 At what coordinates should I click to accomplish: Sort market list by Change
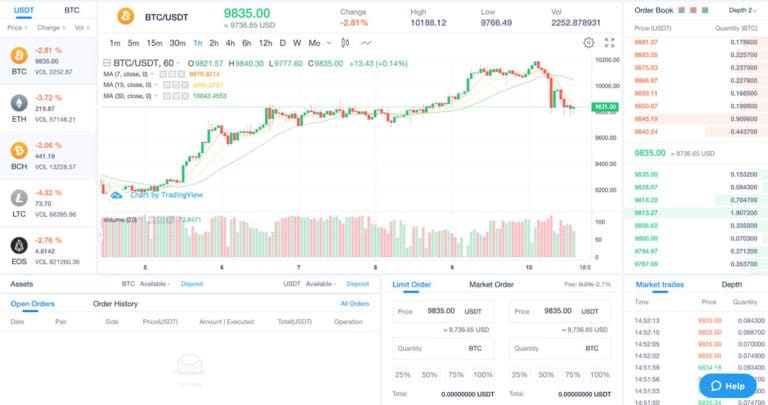pyautogui.click(x=50, y=28)
